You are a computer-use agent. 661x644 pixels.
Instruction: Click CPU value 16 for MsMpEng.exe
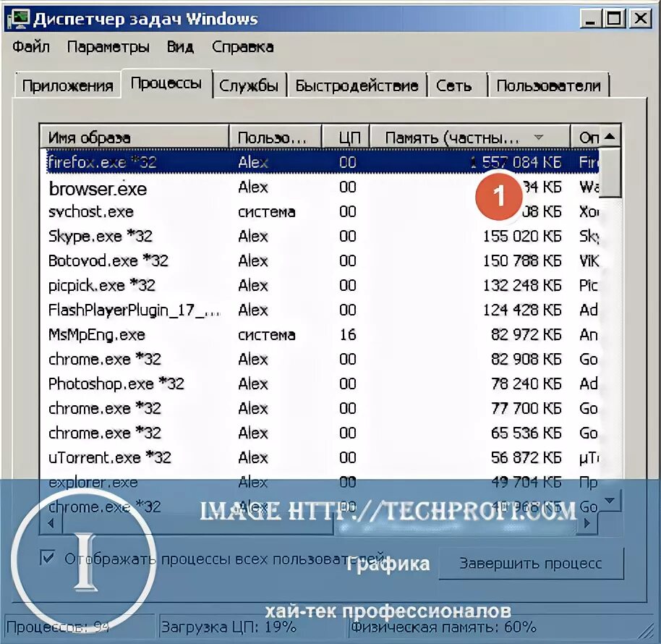348,334
